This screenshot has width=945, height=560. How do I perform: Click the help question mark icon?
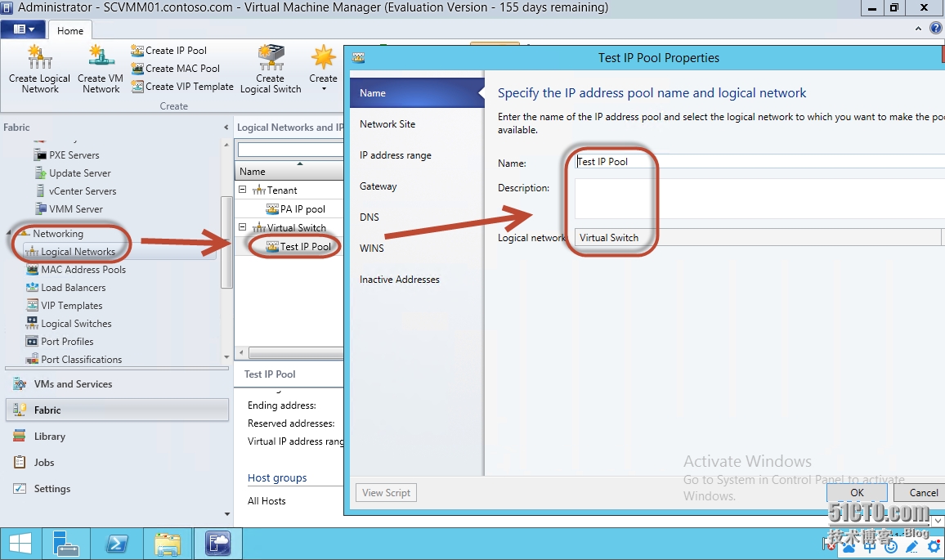(x=935, y=29)
